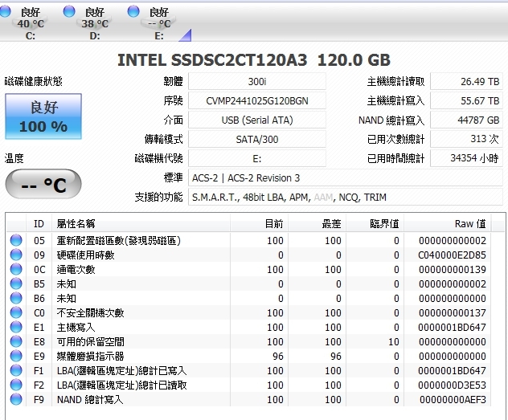This screenshot has height=420, width=508.
Task: Click the interface field USB (Serial ATA)
Action: (257, 120)
